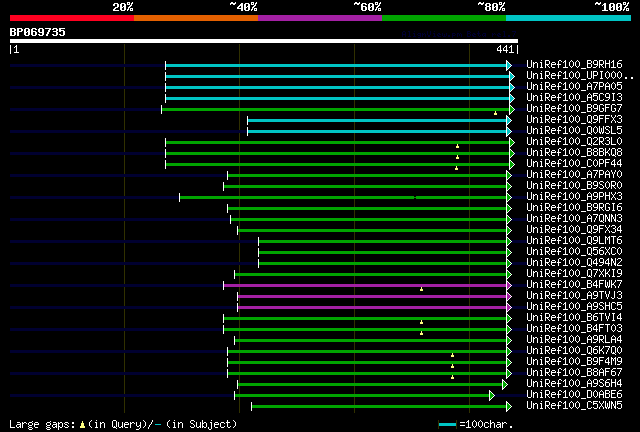The height and width of the screenshot is (432, 640).
Task: Click the orange ~40% segment of the identity scale
Action: [196, 18]
